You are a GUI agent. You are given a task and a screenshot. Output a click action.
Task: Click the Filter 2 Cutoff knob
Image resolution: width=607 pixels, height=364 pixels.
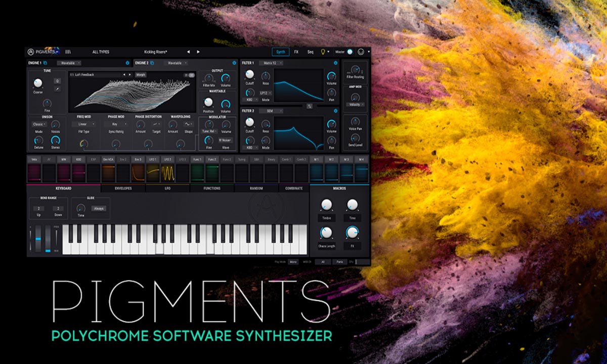tap(249, 122)
